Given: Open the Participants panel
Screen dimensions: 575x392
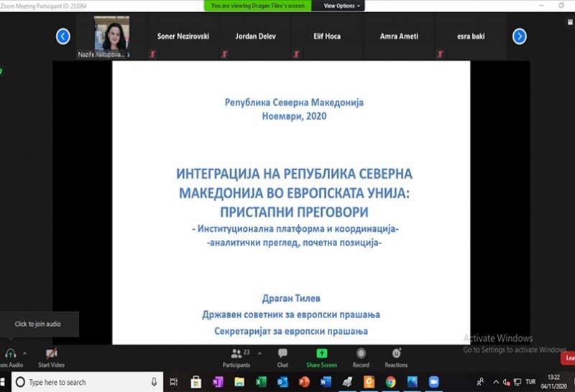Looking at the screenshot, I should pyautogui.click(x=236, y=353).
